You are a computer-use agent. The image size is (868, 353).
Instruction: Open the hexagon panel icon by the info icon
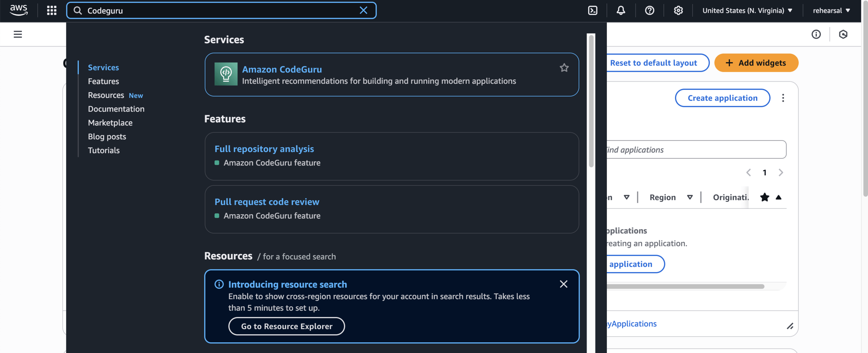pos(843,34)
